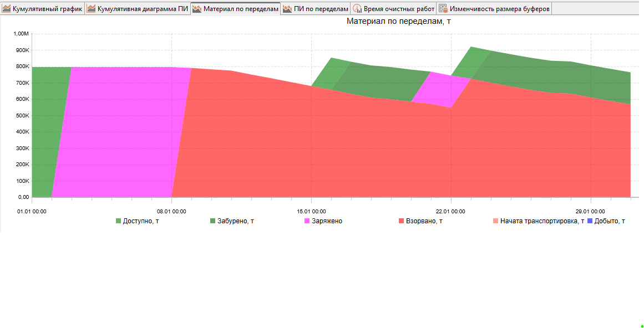644x328 pixels.
Task: Click the 600K y-axis label
Action: click(22, 99)
